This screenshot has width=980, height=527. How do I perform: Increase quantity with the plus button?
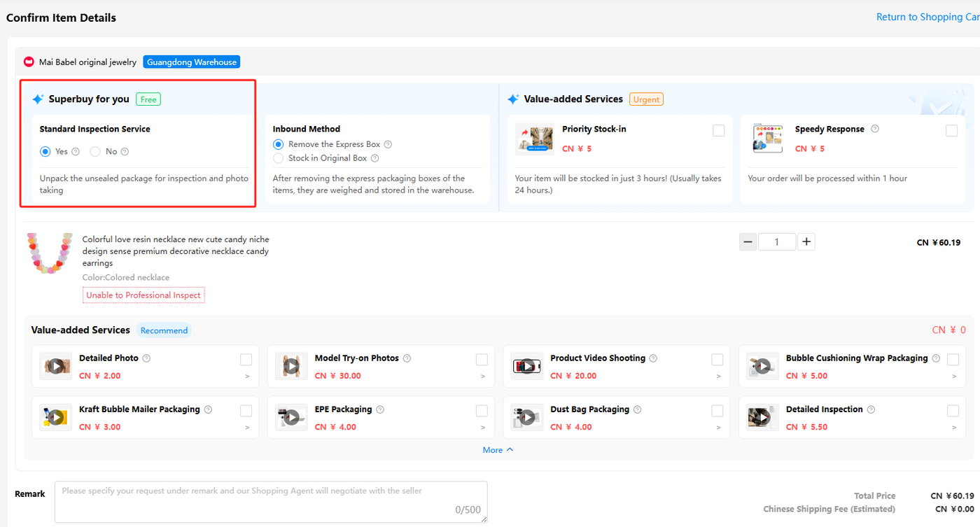806,242
